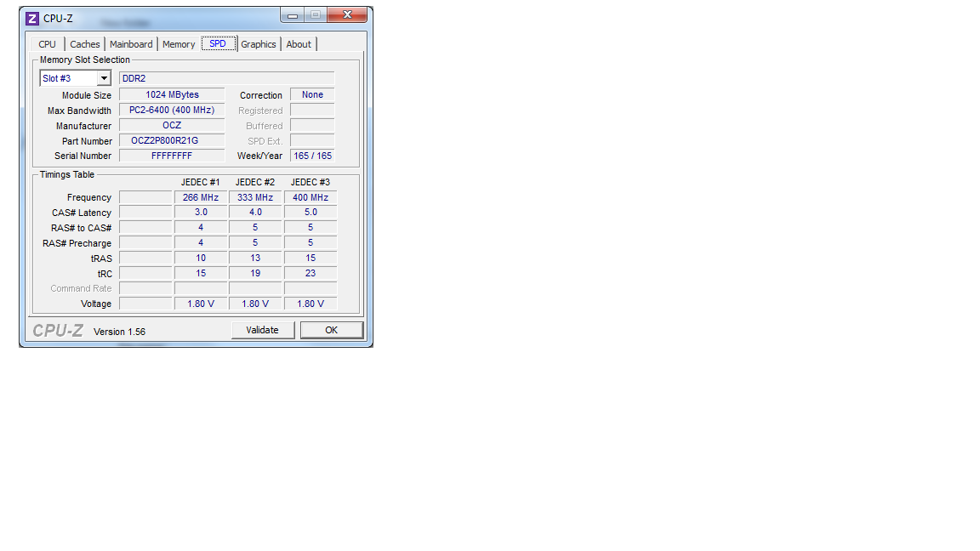980x551 pixels.
Task: Click the Version 1.56 label
Action: (119, 332)
